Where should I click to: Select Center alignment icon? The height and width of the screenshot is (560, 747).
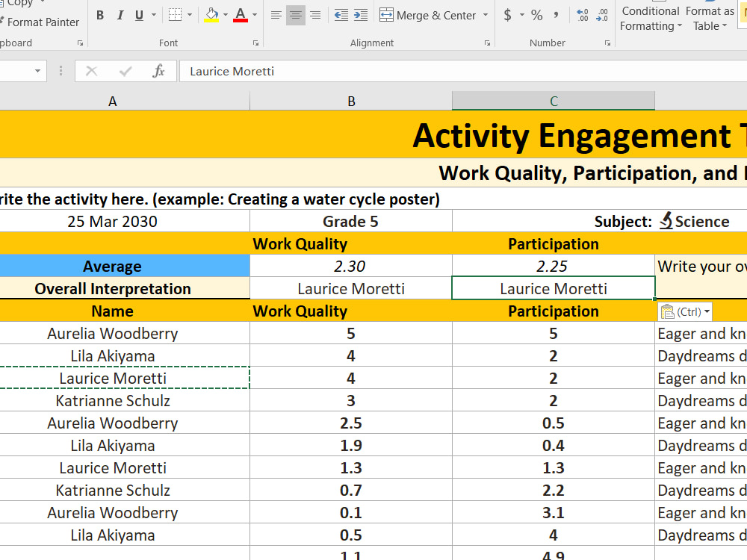pyautogui.click(x=295, y=15)
